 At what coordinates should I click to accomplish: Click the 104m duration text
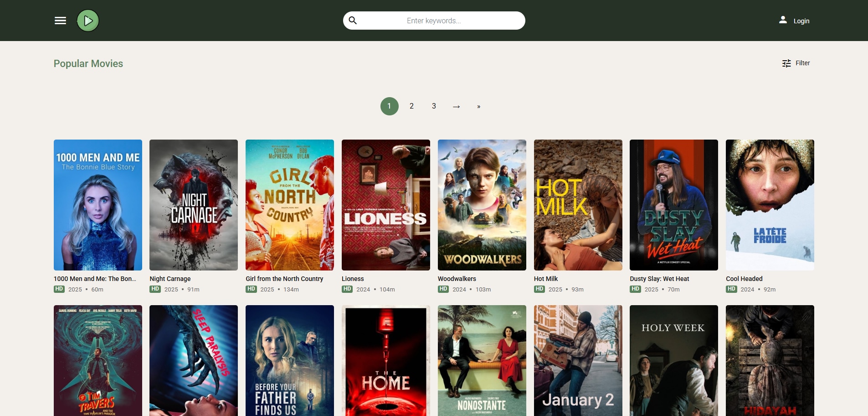click(387, 290)
